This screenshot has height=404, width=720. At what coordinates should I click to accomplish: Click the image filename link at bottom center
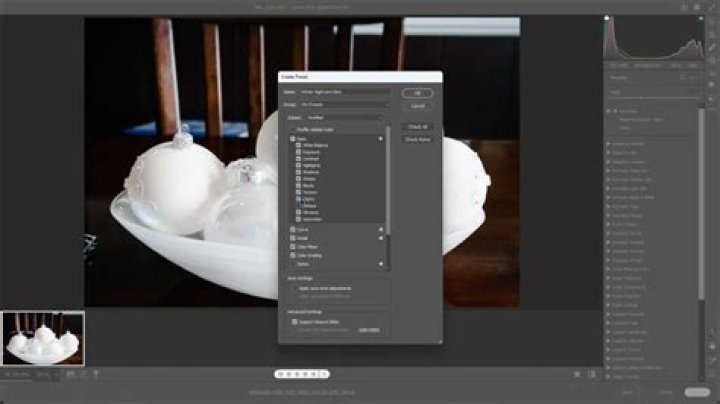[x=302, y=393]
